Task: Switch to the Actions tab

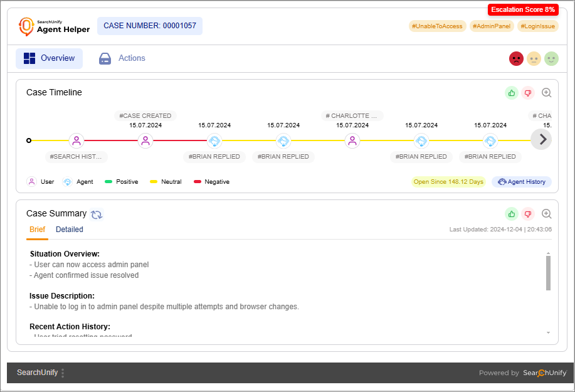Action: click(122, 58)
